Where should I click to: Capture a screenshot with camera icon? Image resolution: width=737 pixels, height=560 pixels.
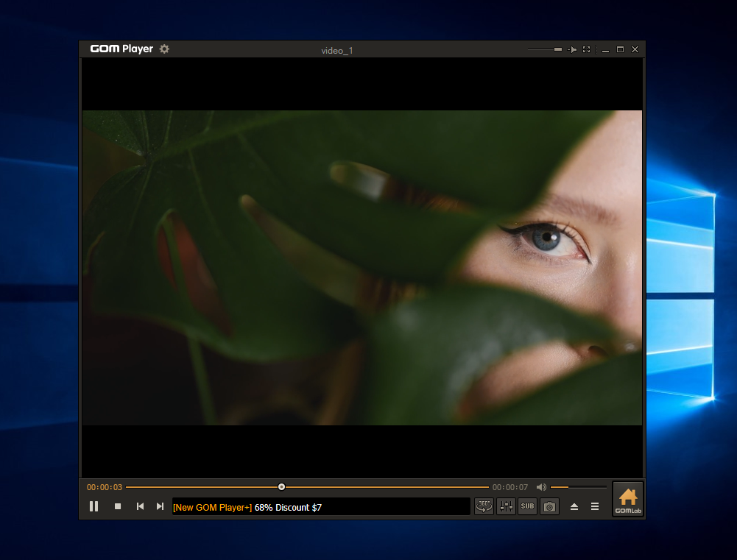tap(549, 506)
